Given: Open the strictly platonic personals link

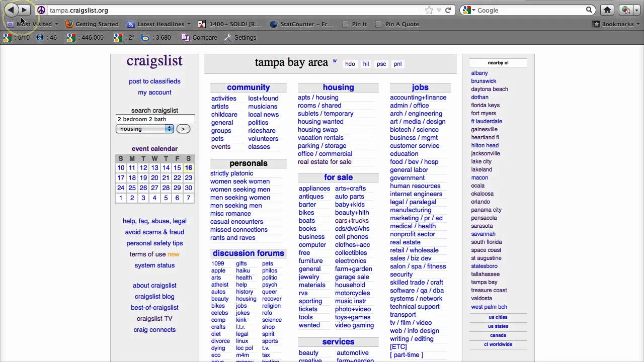Looking at the screenshot, I should [231, 173].
